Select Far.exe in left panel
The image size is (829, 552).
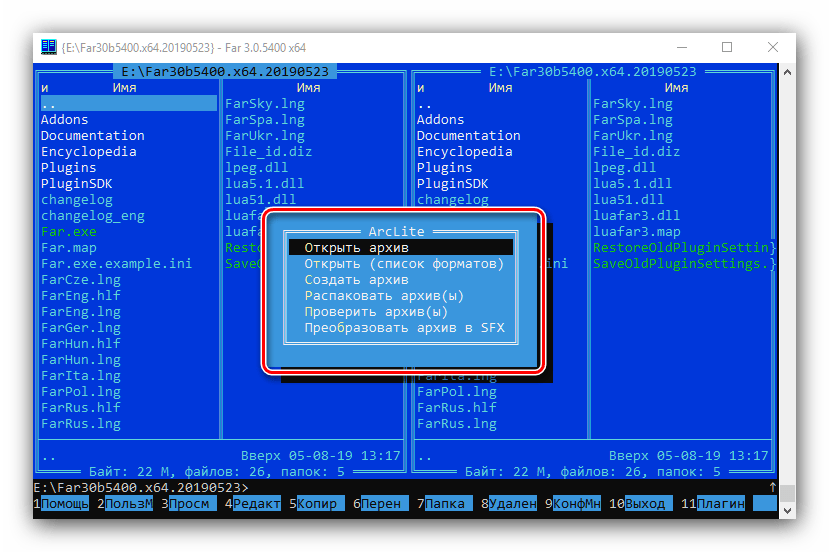point(69,232)
